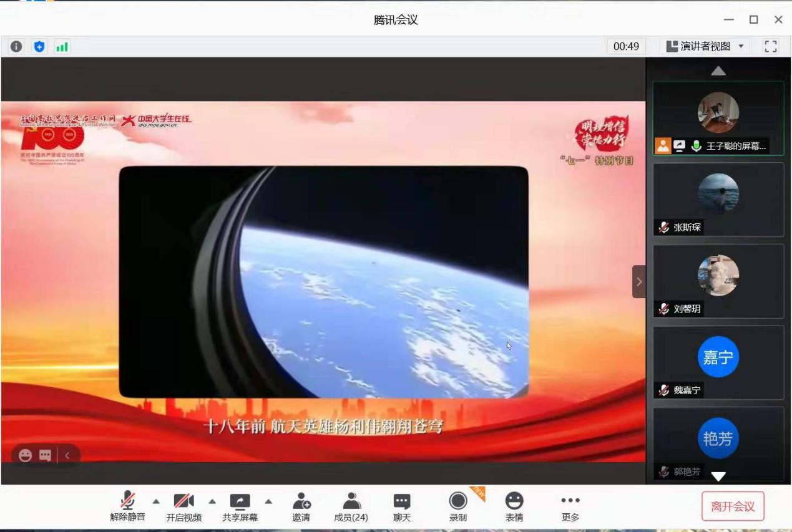
Task: Expand share options arrow beside 共享屏幕
Action: click(268, 501)
